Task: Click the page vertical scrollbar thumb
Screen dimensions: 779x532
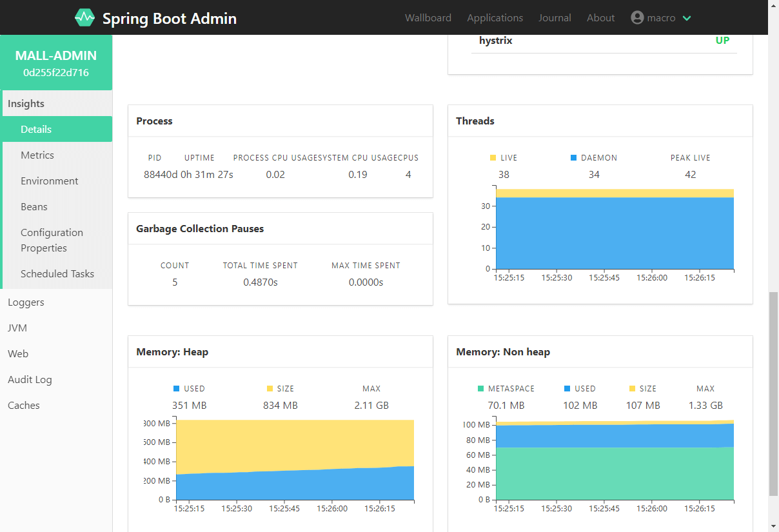Action: pos(773,393)
